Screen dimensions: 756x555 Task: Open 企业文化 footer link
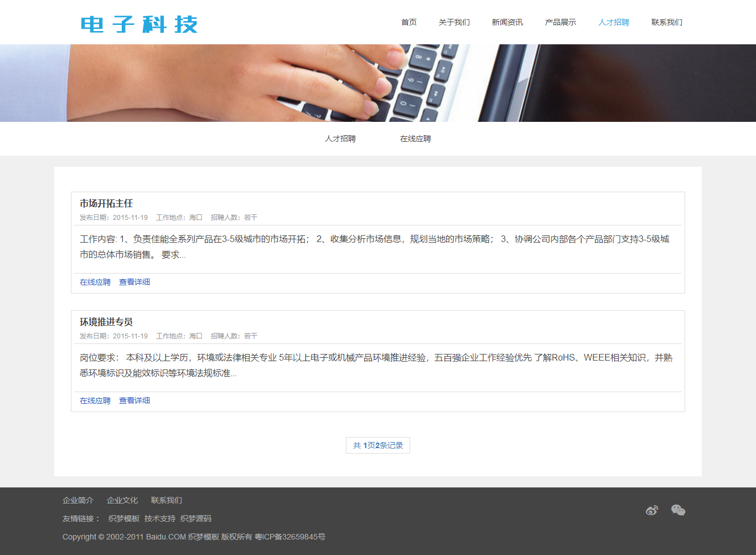(x=122, y=500)
